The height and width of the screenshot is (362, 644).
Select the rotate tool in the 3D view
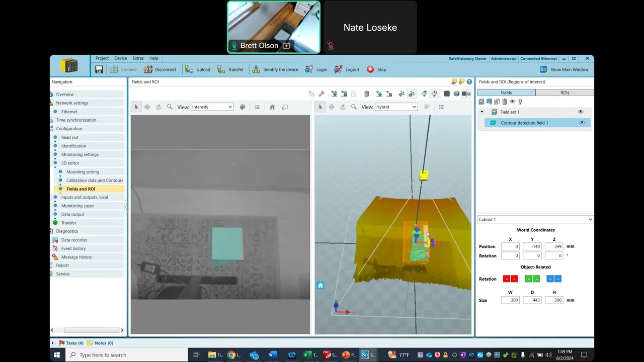[343, 107]
